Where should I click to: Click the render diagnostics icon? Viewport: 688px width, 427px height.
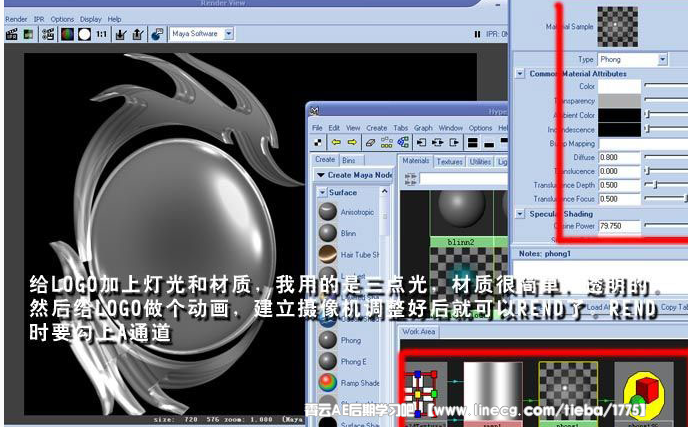point(157,34)
